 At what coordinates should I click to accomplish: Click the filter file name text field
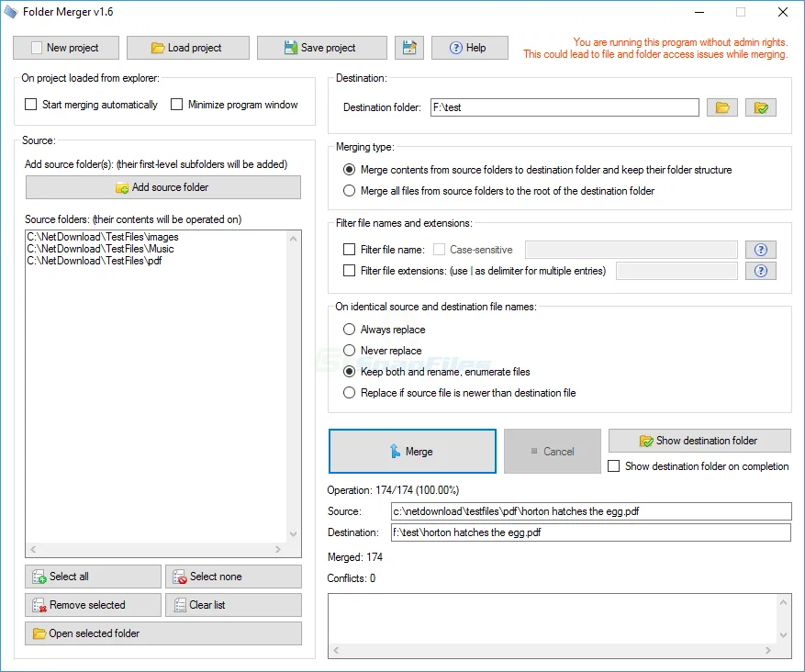coord(632,250)
